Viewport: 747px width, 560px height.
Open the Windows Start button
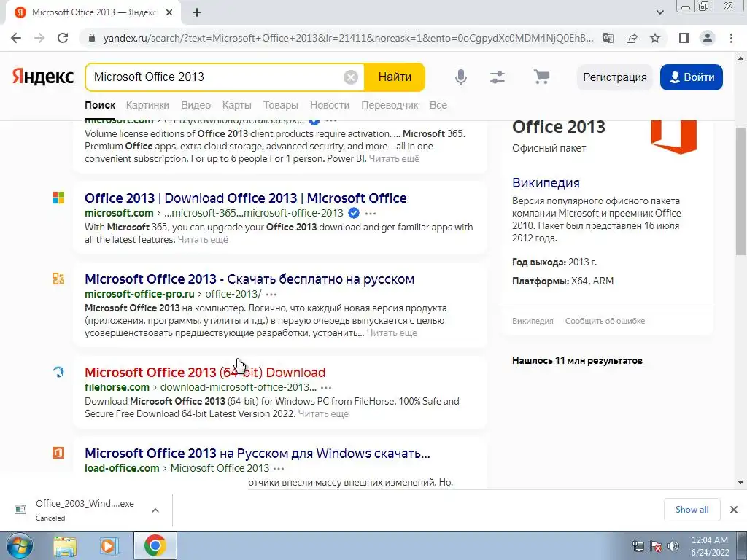pyautogui.click(x=19, y=545)
